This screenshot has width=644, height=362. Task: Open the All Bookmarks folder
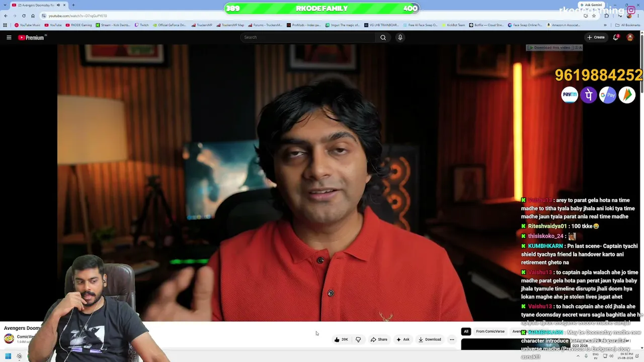[x=628, y=25]
